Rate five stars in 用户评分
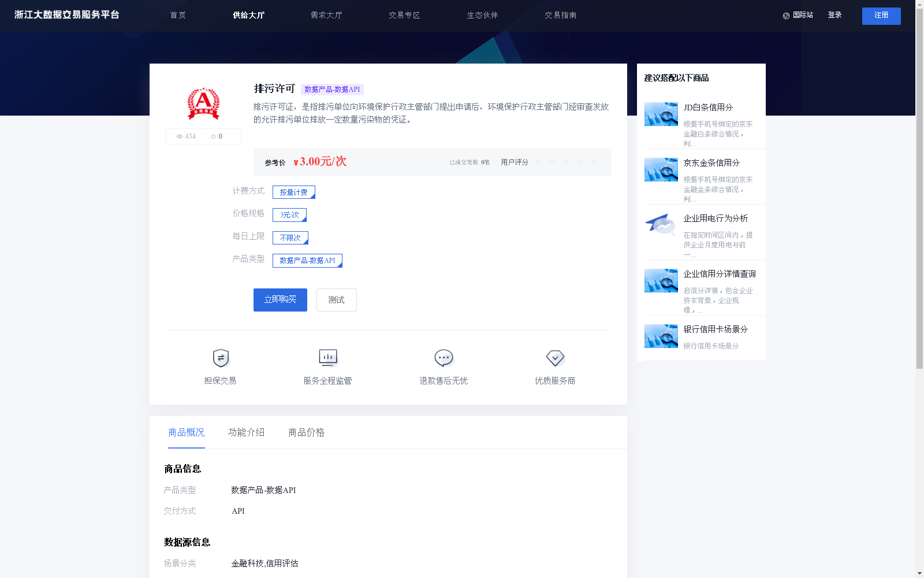924x578 pixels. (x=594, y=162)
